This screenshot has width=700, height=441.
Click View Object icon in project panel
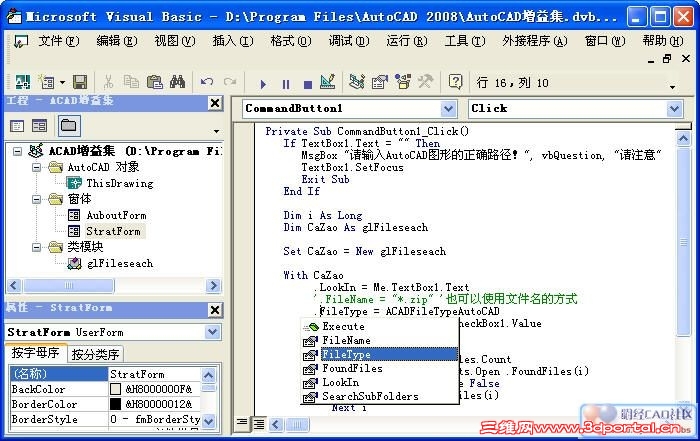[39, 126]
